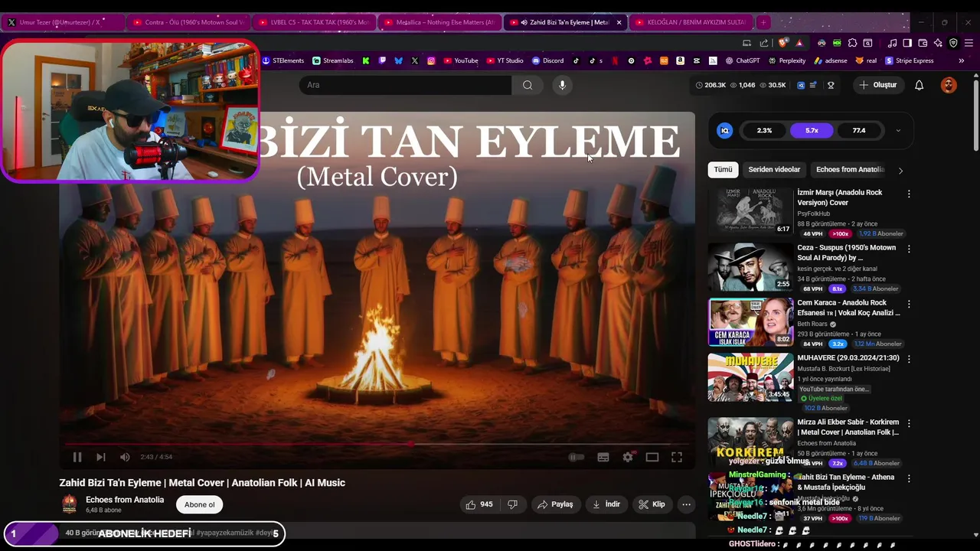Seek on the red video progress bar
Screen dimensions: 980x551
(377, 444)
